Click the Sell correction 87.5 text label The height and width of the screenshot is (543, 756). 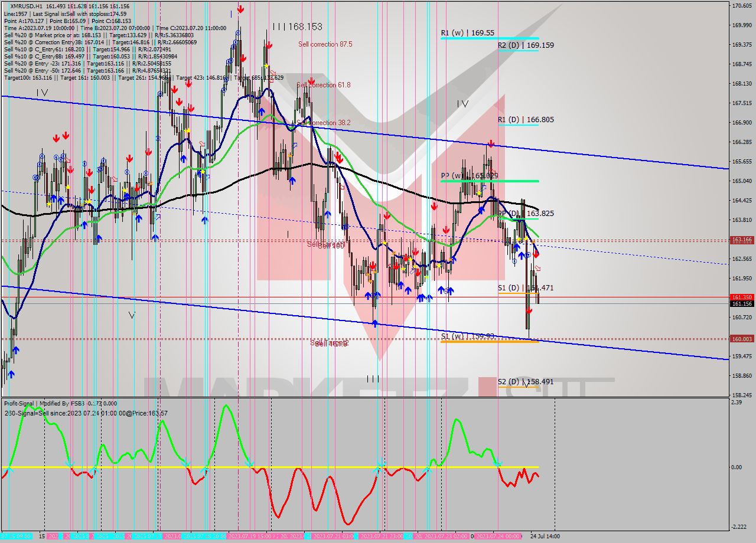pyautogui.click(x=325, y=44)
